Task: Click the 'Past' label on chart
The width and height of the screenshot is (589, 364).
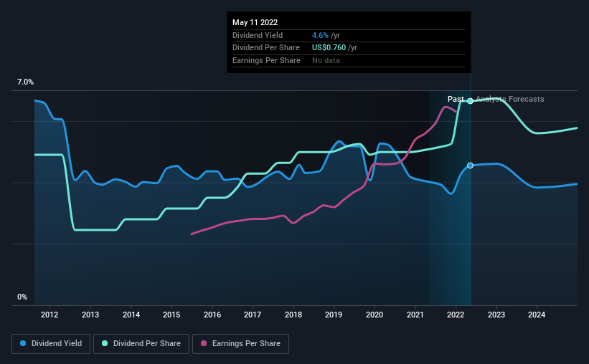Action: coord(456,99)
